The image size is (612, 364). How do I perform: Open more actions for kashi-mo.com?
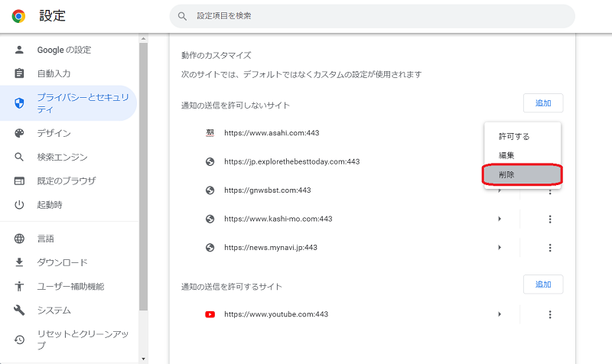549,219
